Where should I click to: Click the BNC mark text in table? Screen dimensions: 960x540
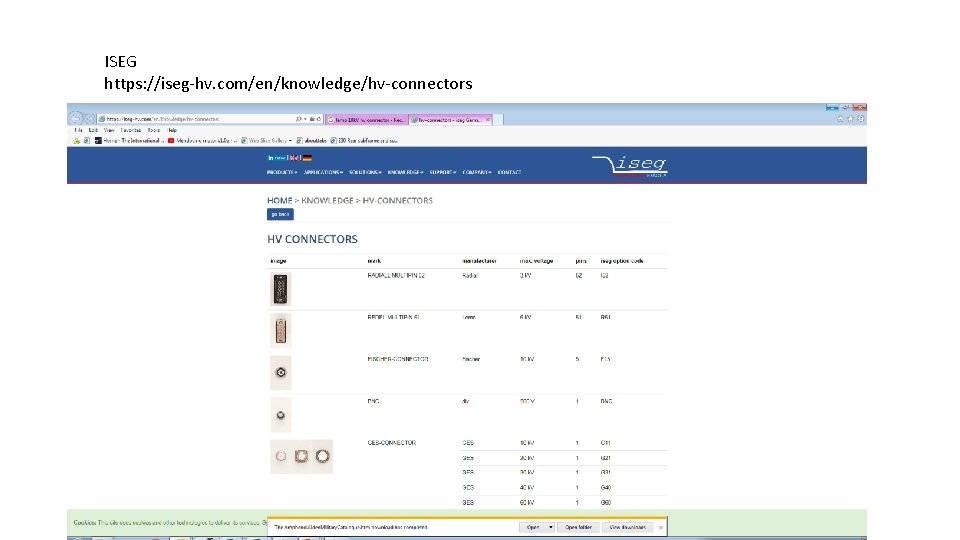coord(373,402)
